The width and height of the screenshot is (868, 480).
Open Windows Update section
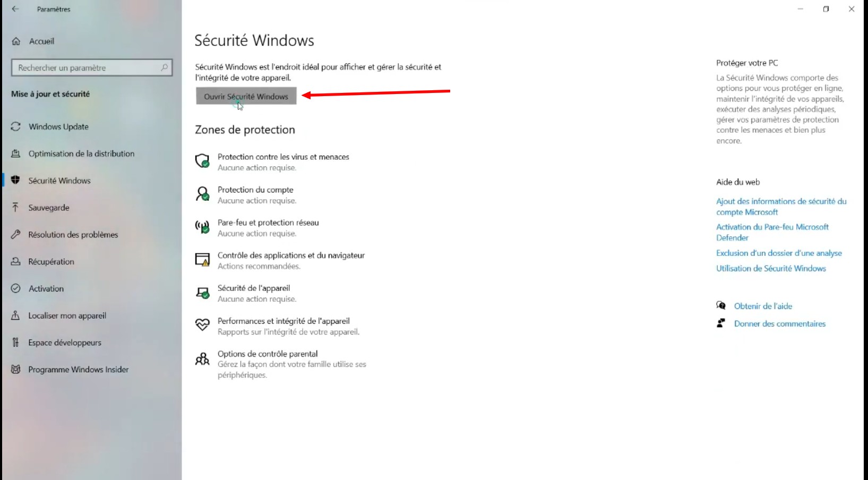click(58, 127)
